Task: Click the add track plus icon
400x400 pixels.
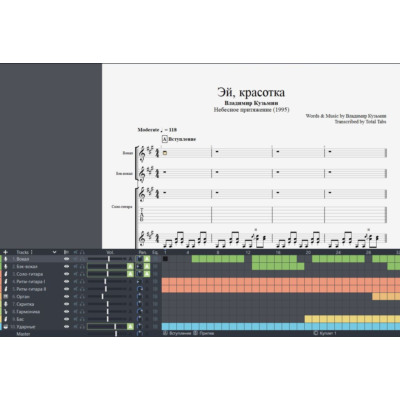Action: coord(5,252)
